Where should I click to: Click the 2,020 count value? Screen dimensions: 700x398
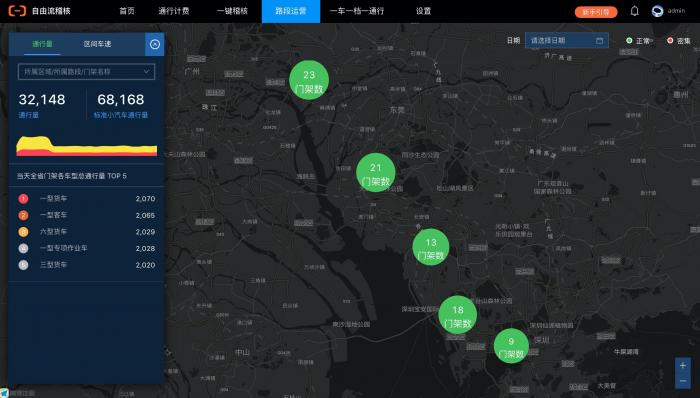146,265
